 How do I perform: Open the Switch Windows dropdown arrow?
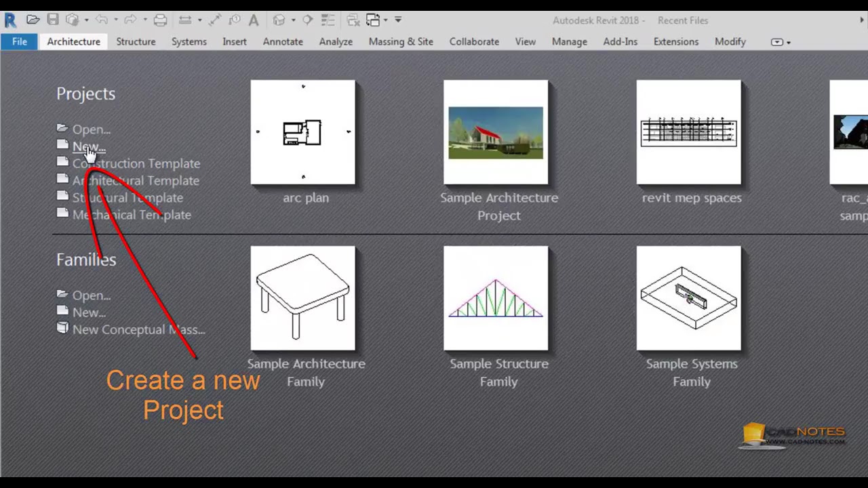385,20
